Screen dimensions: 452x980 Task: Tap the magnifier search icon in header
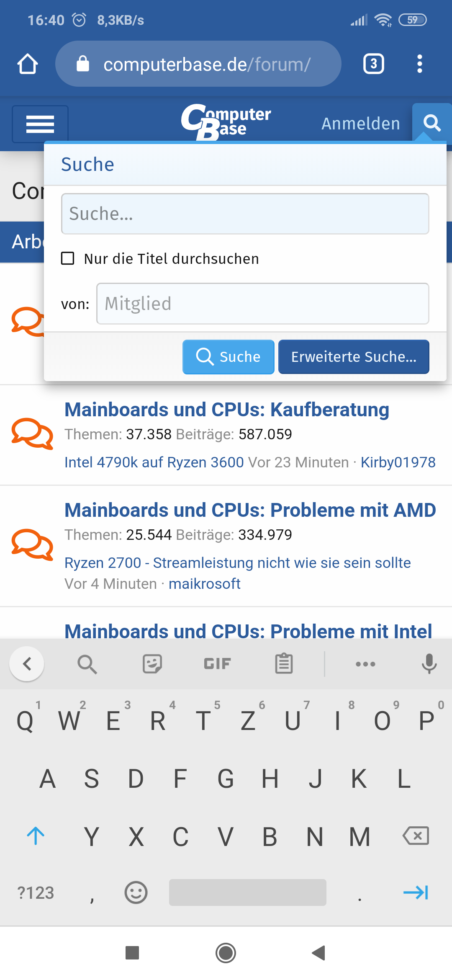pos(431,123)
